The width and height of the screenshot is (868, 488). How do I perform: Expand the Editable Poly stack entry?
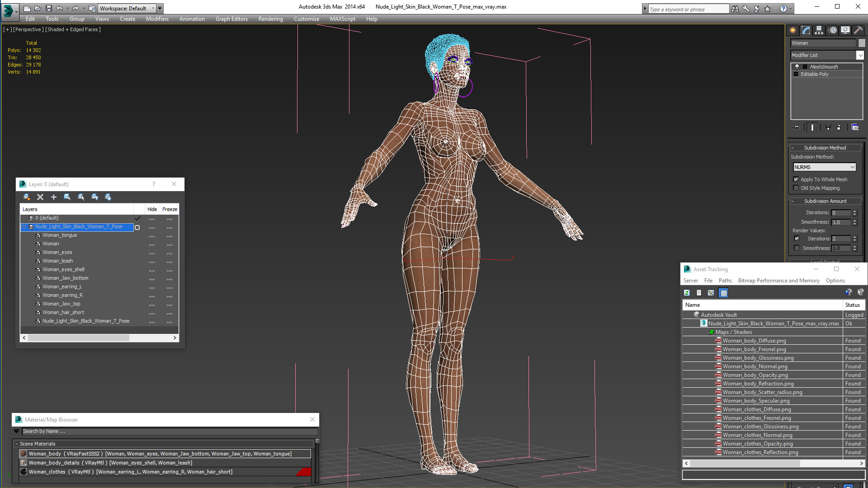(796, 74)
